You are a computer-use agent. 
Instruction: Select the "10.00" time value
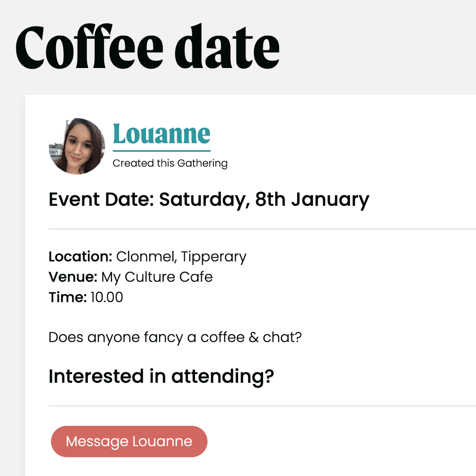[x=107, y=297]
